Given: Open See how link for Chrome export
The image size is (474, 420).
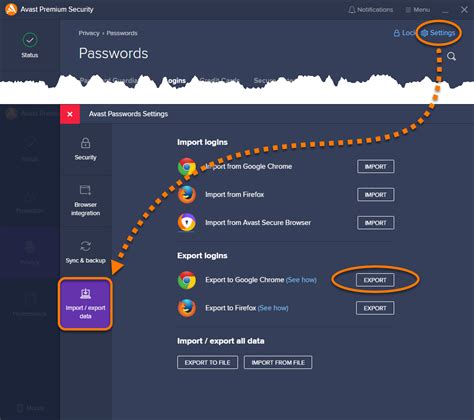Looking at the screenshot, I should 301,280.
